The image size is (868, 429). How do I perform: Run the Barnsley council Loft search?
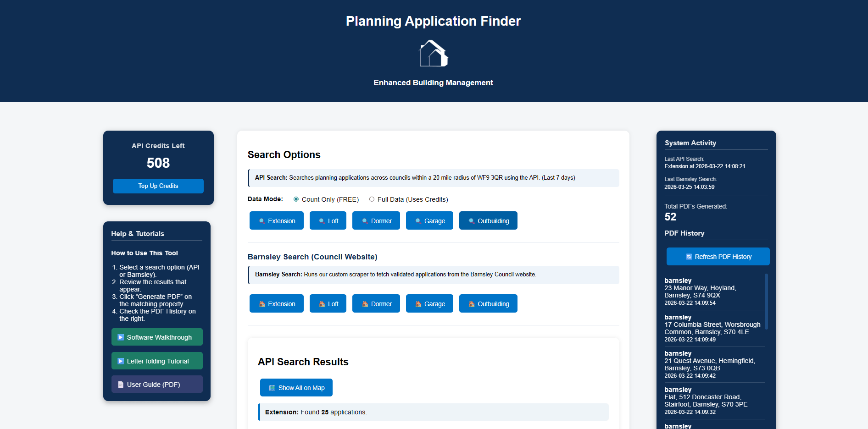point(328,303)
